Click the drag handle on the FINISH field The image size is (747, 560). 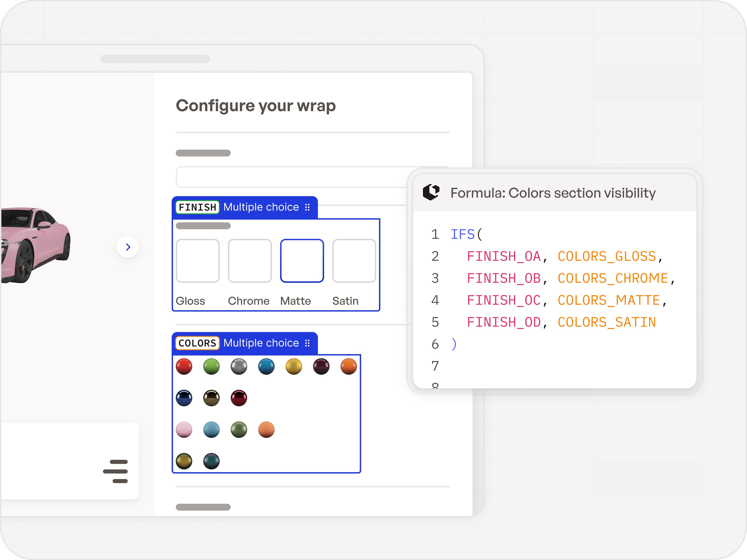pyautogui.click(x=307, y=207)
